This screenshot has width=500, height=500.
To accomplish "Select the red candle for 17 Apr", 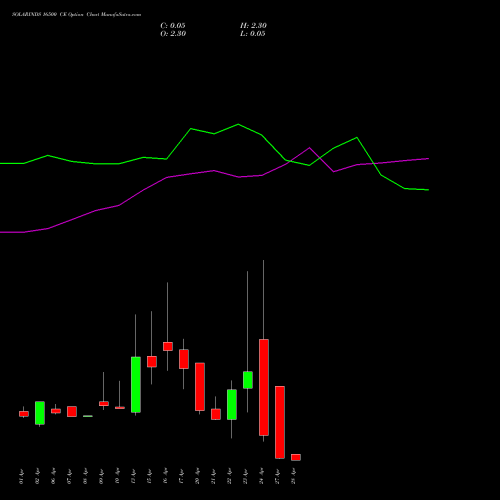I will pos(184,359).
